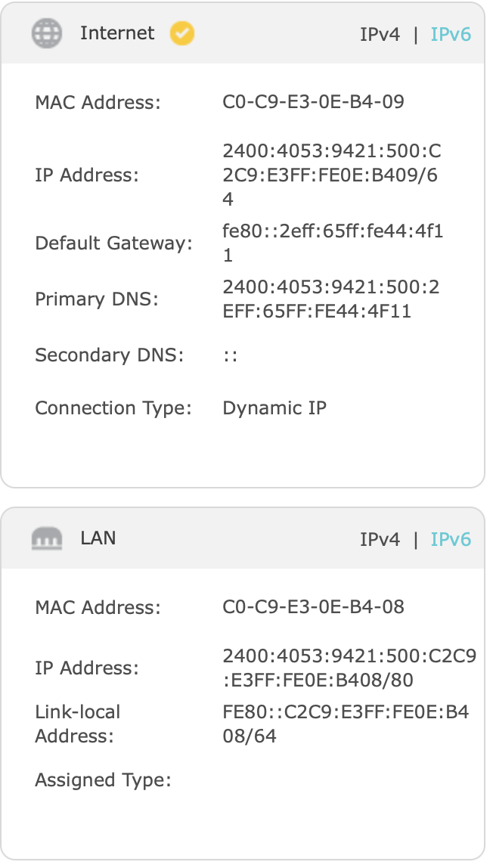Click the yellow connection status checkmark

pos(182,33)
